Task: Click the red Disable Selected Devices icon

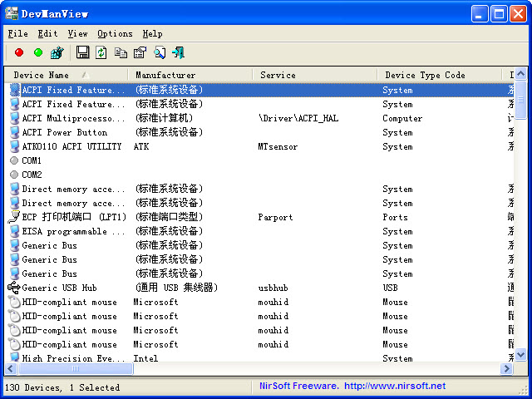Action: [x=19, y=52]
